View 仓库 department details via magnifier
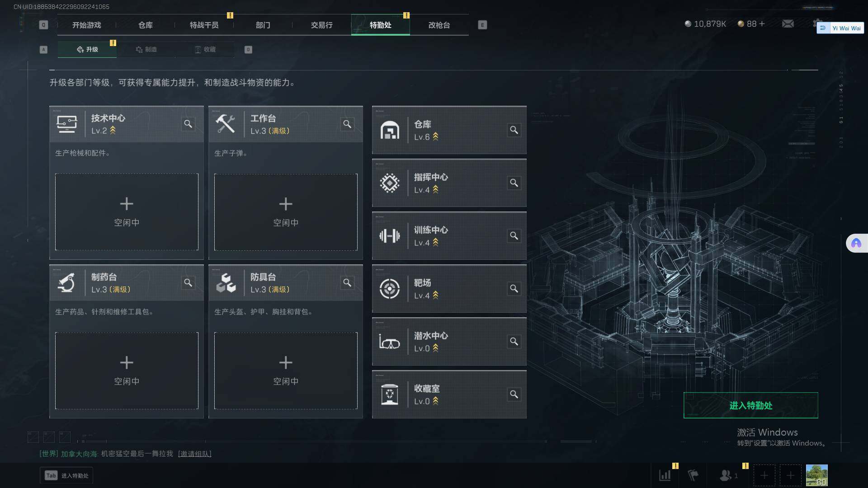The image size is (868, 488). point(514,130)
